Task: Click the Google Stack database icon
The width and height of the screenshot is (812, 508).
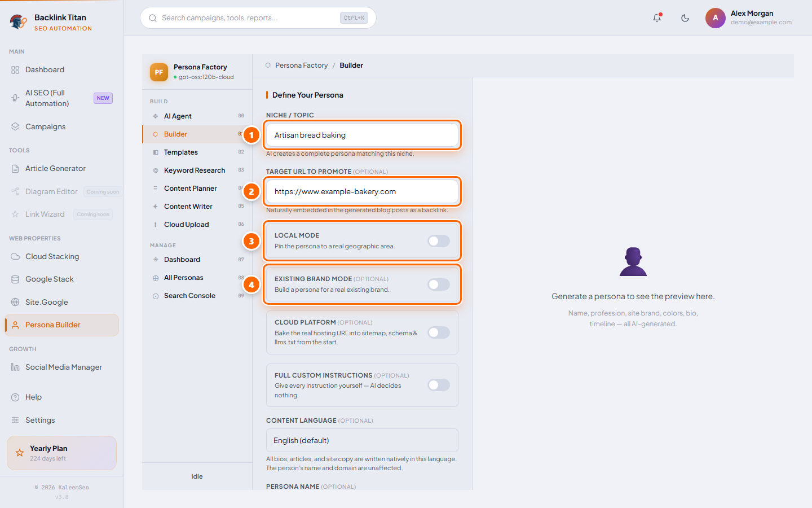Action: pyautogui.click(x=15, y=279)
